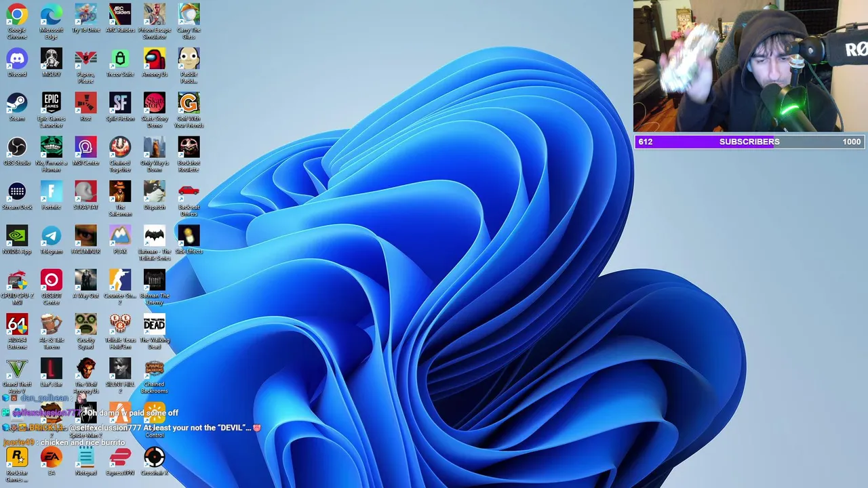Click the SUBSCRIBERS goal progress bar
Viewport: 868px width, 488px height.
pos(750,142)
